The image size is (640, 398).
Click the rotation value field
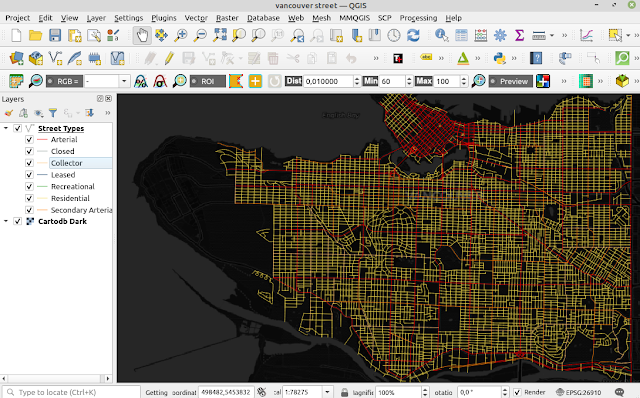click(480, 392)
